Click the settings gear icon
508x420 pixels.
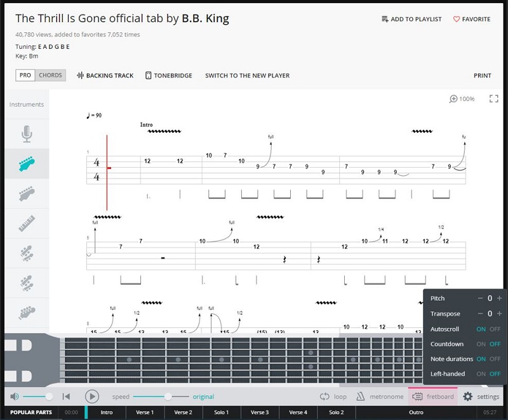pos(467,396)
